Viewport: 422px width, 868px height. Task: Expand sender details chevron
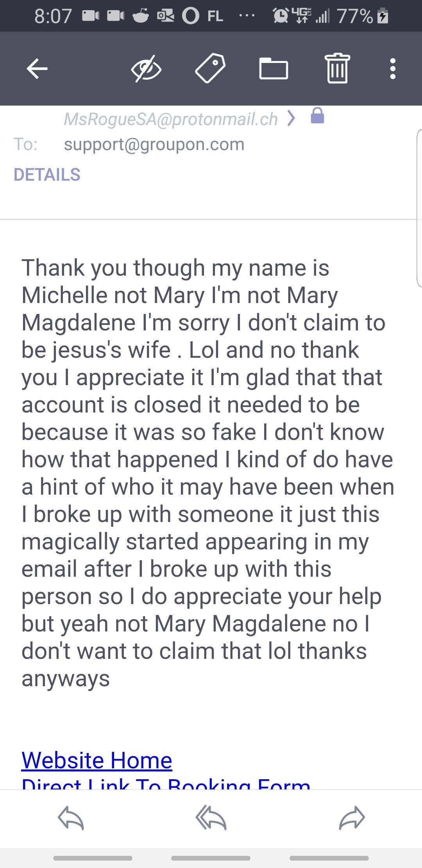click(291, 118)
